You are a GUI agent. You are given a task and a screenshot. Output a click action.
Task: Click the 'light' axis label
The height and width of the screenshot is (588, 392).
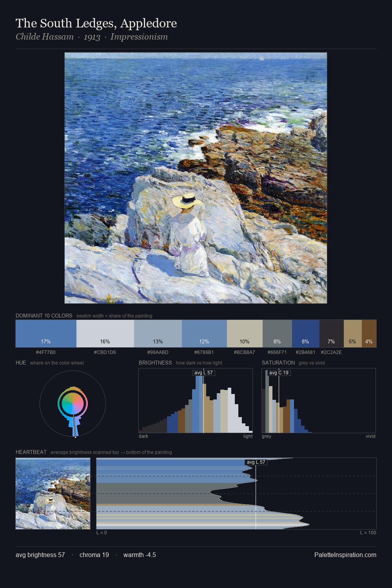click(248, 436)
